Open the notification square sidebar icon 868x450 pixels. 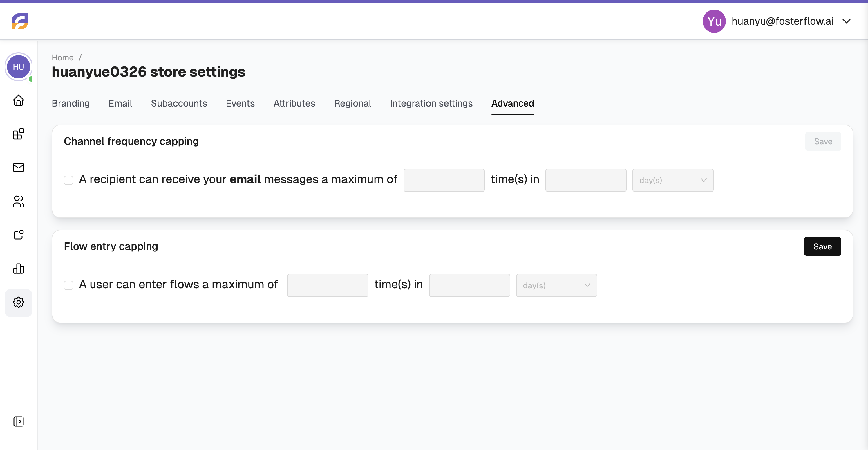19,235
